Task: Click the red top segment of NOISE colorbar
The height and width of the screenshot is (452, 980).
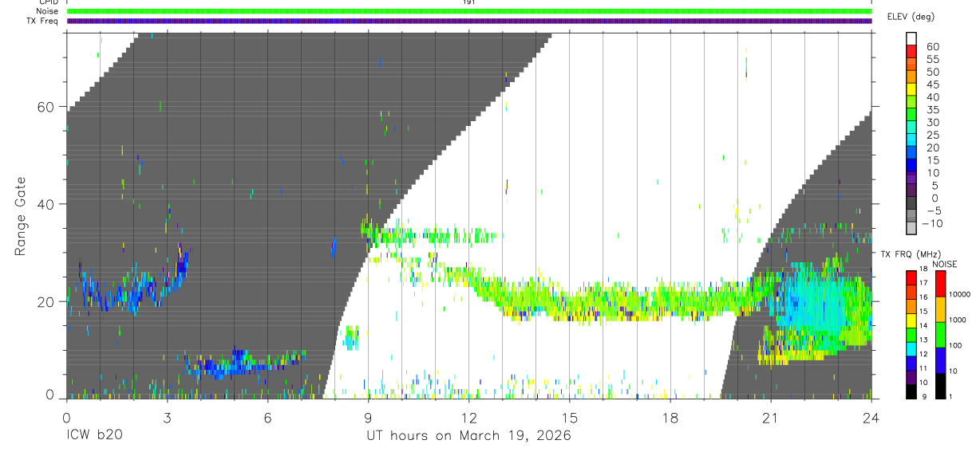Action: click(940, 284)
